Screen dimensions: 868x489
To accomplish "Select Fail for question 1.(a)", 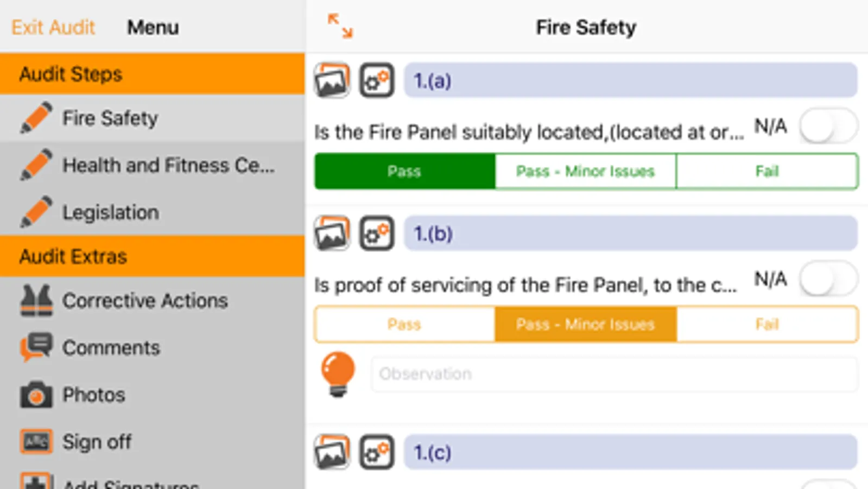I will pyautogui.click(x=766, y=172).
